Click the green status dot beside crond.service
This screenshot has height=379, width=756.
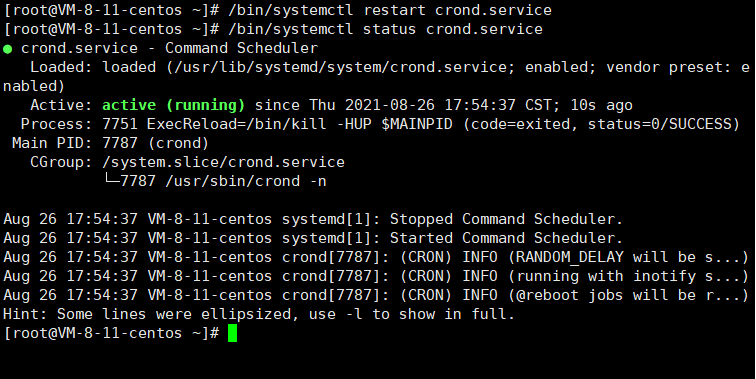7,49
